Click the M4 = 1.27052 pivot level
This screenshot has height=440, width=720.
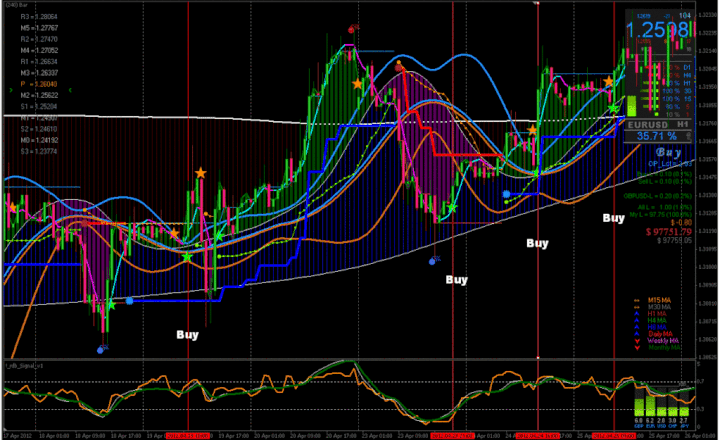(x=39, y=51)
